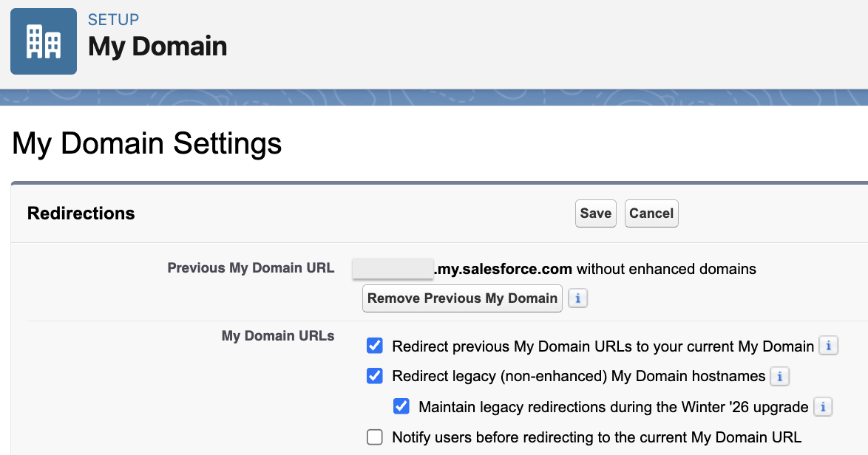Select the My Domain Settings heading
The image size is (868, 455).
[147, 143]
